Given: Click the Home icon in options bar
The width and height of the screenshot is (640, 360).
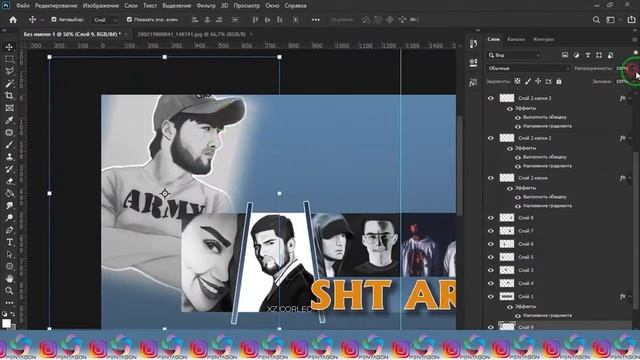Looking at the screenshot, I should 13,20.
